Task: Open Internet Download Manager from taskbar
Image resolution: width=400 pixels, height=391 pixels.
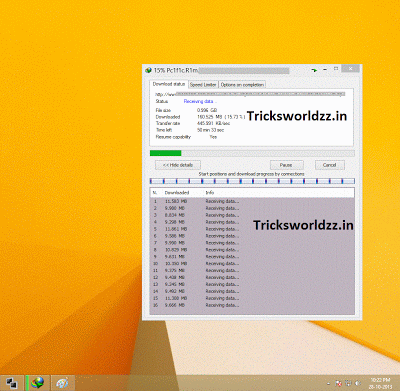Action: (38, 383)
